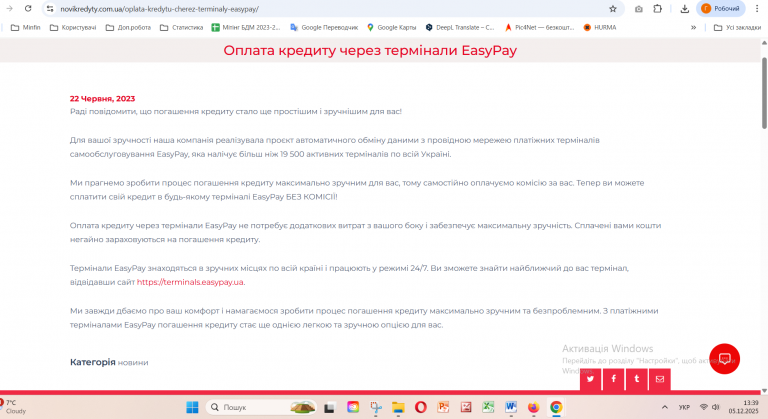
Task: Click the page vertical scrollbar thumb
Action: [x=764, y=93]
